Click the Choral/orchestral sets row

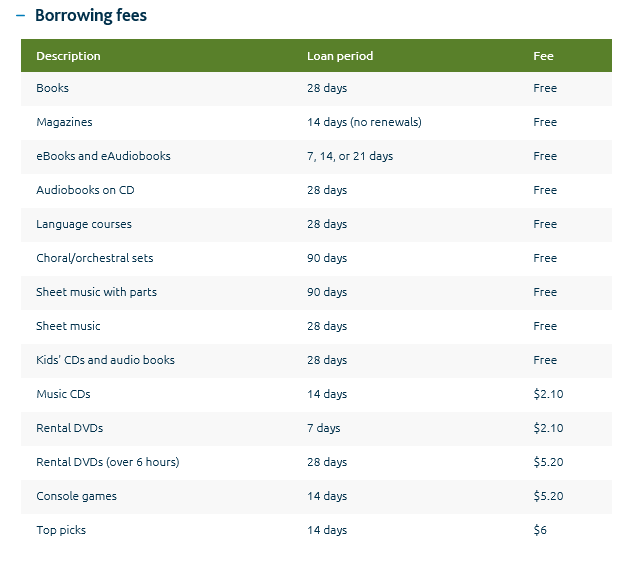click(x=94, y=258)
